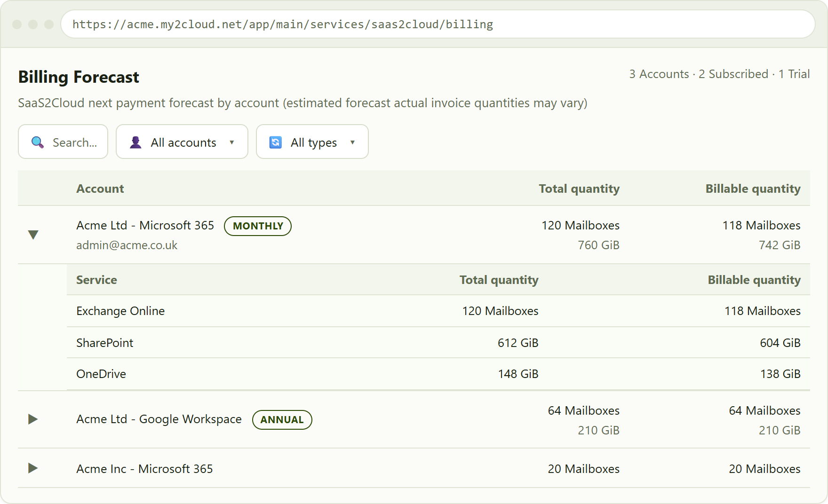
Task: Click the Service column header
Action: click(x=96, y=280)
